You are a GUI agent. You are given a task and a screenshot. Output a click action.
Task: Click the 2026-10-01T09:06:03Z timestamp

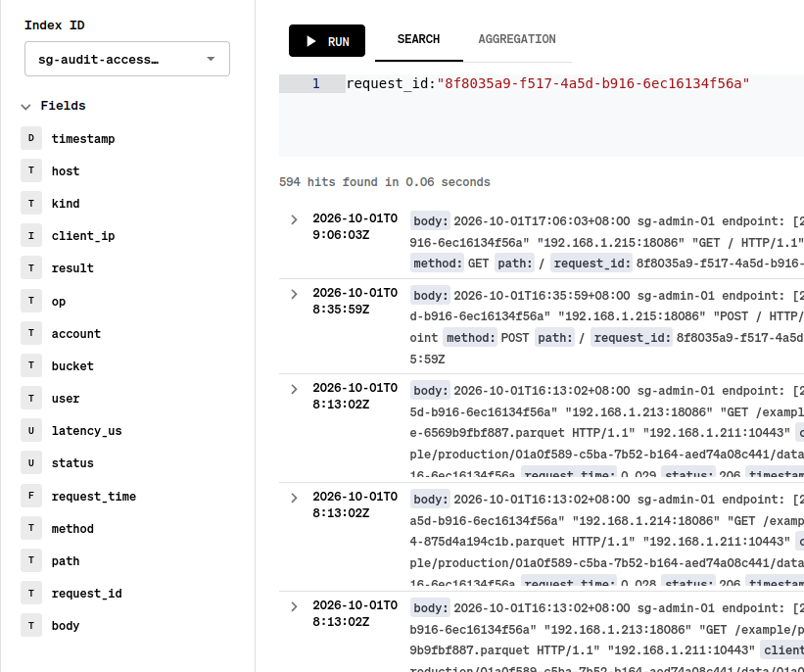[355, 226]
